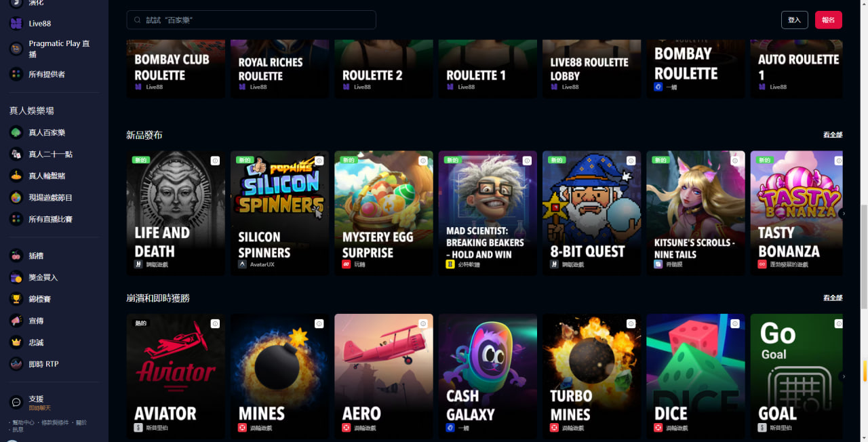Expand 新品發布 row with right arrow
Screen dimensions: 868x442
pos(843,213)
